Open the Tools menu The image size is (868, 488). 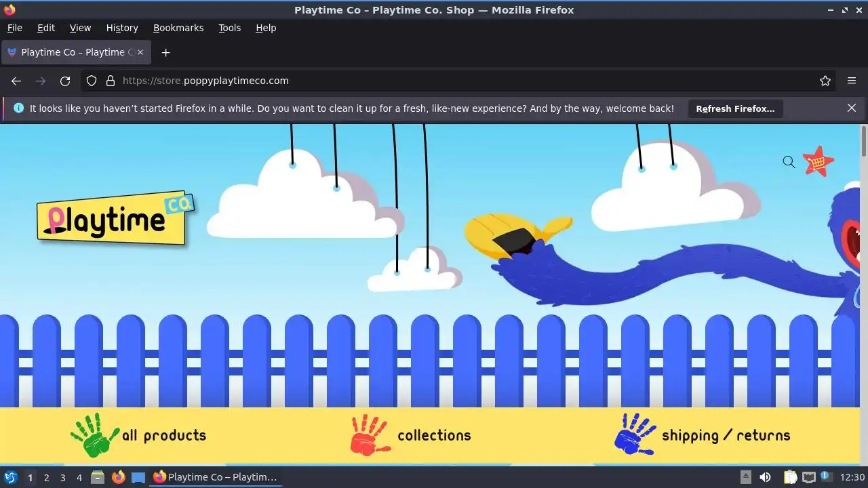pyautogui.click(x=229, y=28)
